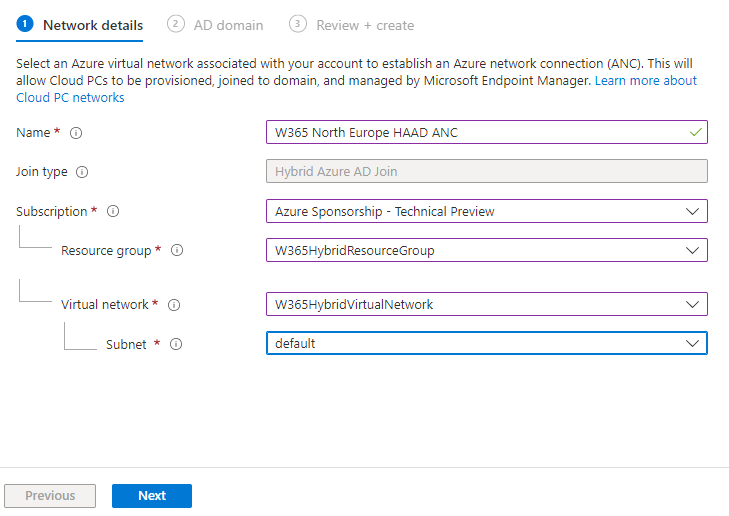
Task: Click the Subnet label text
Action: click(126, 344)
